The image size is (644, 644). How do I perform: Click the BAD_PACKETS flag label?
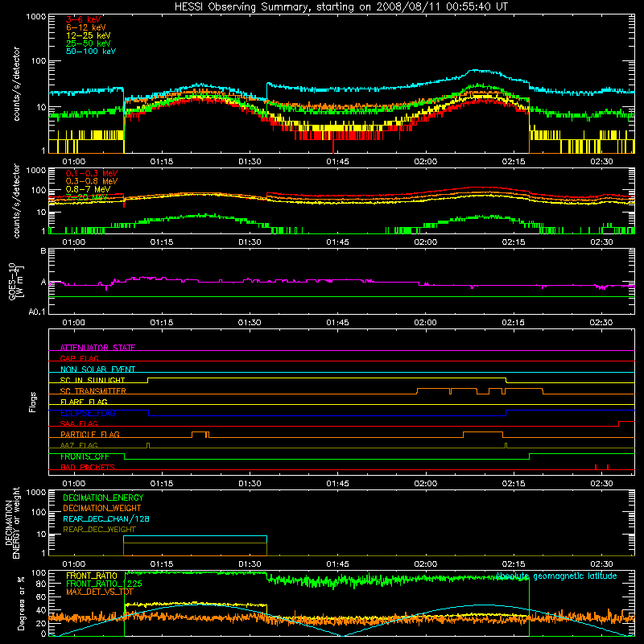(88, 468)
